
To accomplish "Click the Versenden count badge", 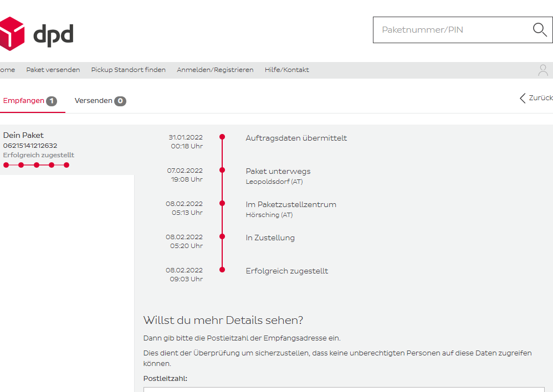I will point(120,101).
